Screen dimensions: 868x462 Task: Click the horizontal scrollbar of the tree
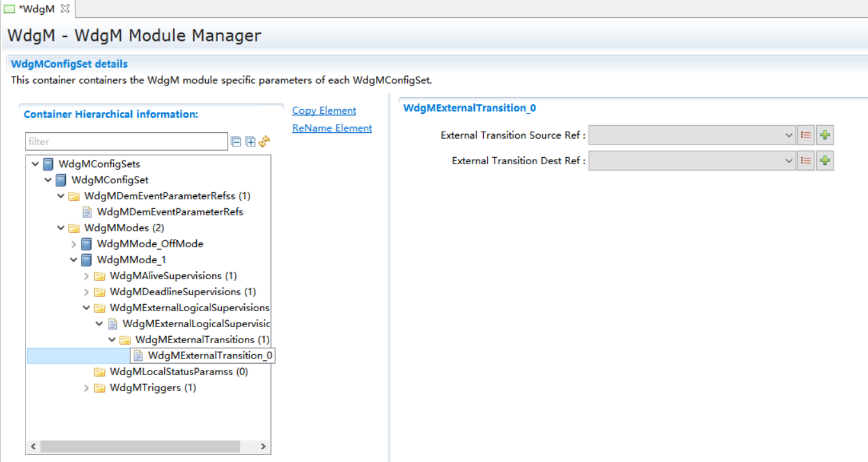140,446
